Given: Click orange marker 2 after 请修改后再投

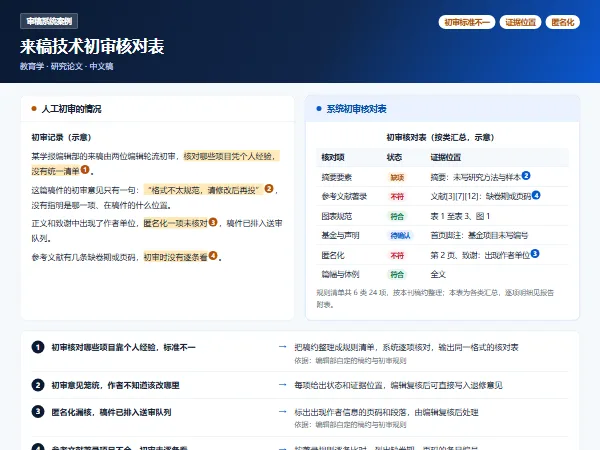Looking at the screenshot, I should coord(269,188).
